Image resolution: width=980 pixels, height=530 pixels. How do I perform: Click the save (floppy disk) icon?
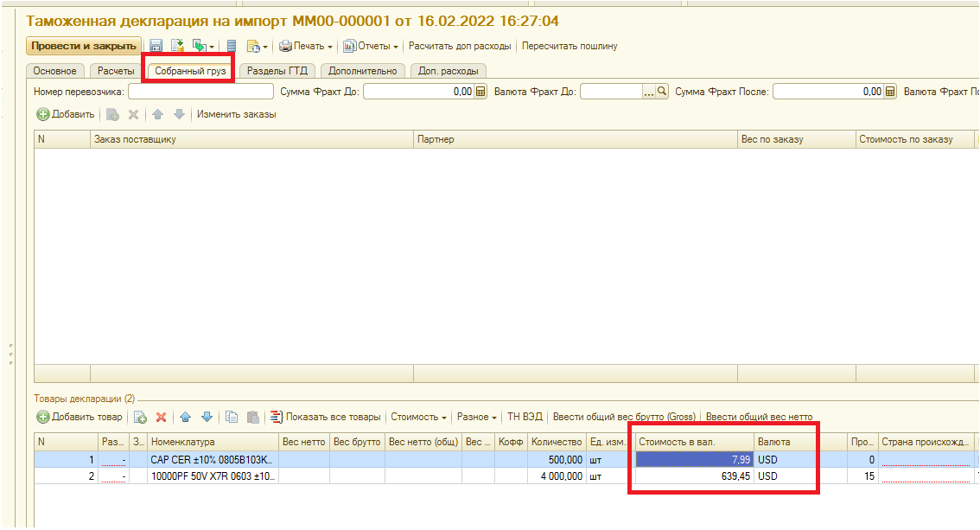156,46
